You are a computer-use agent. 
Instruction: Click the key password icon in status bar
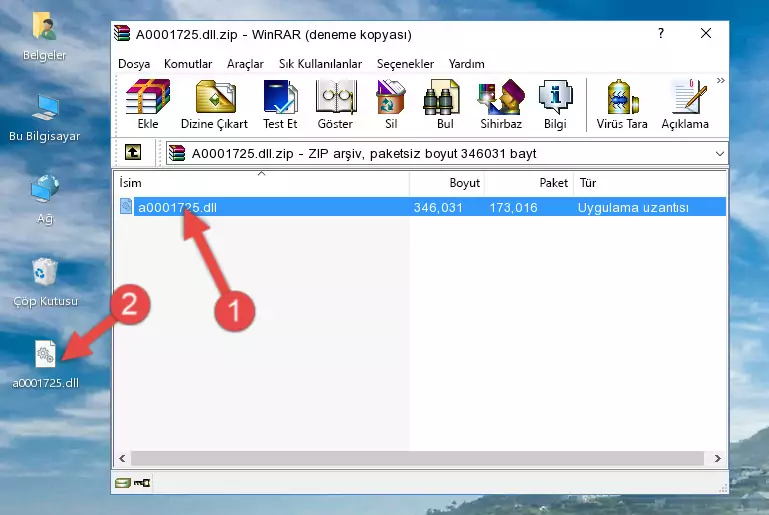coord(142,483)
